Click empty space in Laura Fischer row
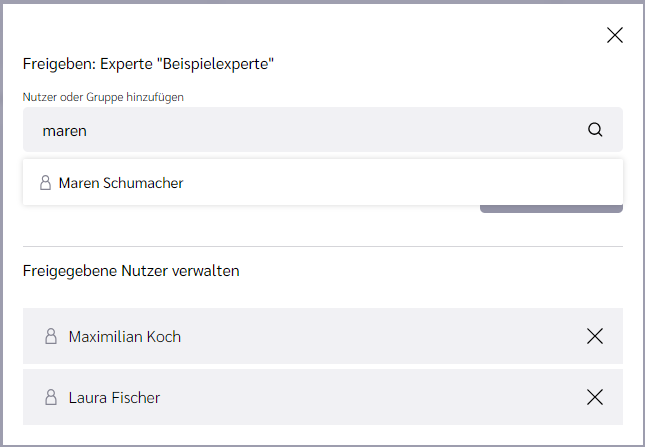Viewport: 645px width, 447px height. click(x=370, y=397)
